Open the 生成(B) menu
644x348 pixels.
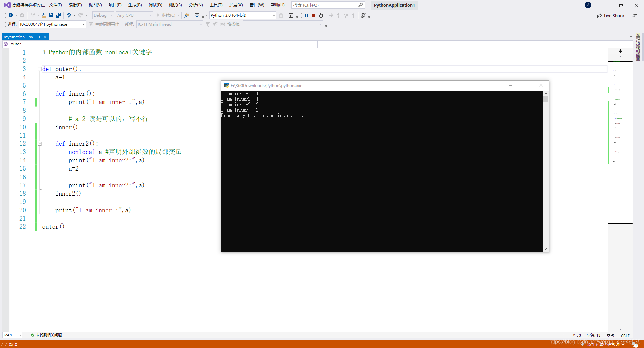click(135, 5)
